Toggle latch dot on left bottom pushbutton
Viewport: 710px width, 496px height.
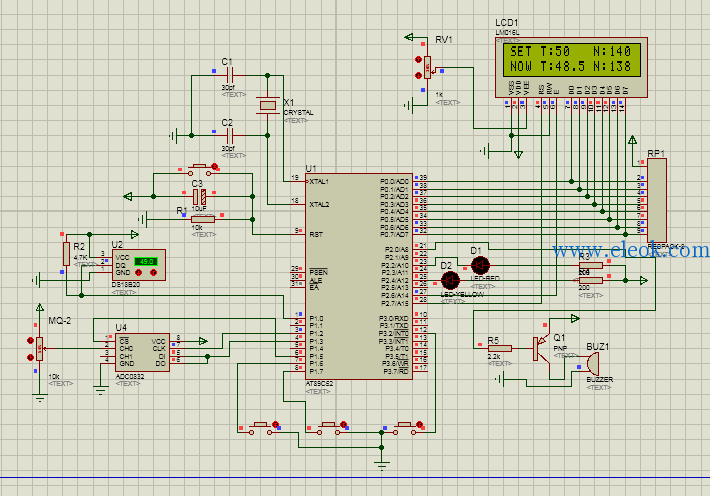pos(275,424)
